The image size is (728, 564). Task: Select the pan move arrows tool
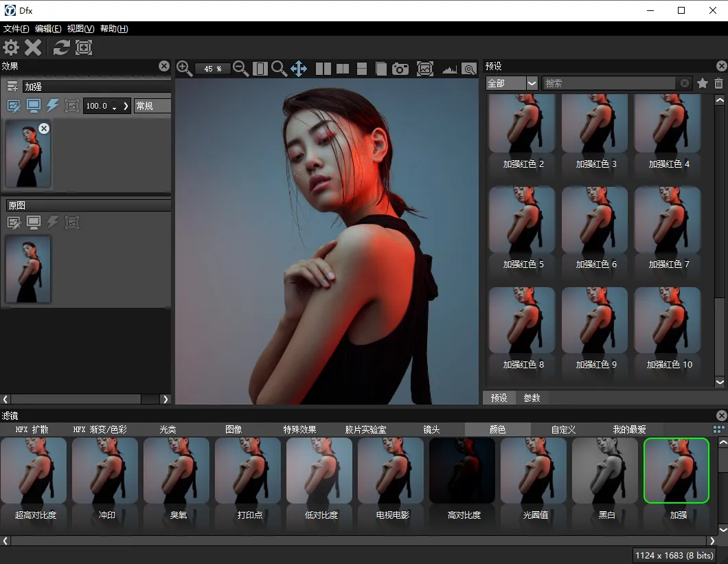299,69
